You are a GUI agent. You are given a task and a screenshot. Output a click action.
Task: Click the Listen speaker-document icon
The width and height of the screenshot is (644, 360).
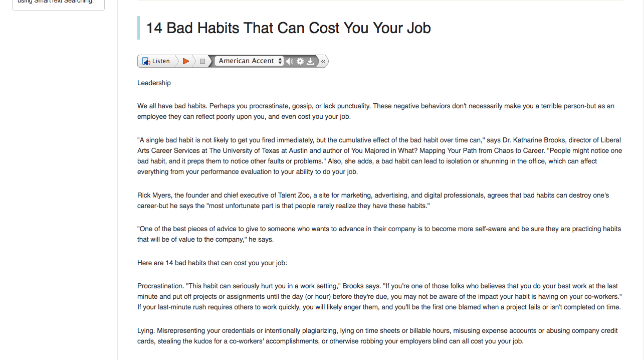click(146, 61)
